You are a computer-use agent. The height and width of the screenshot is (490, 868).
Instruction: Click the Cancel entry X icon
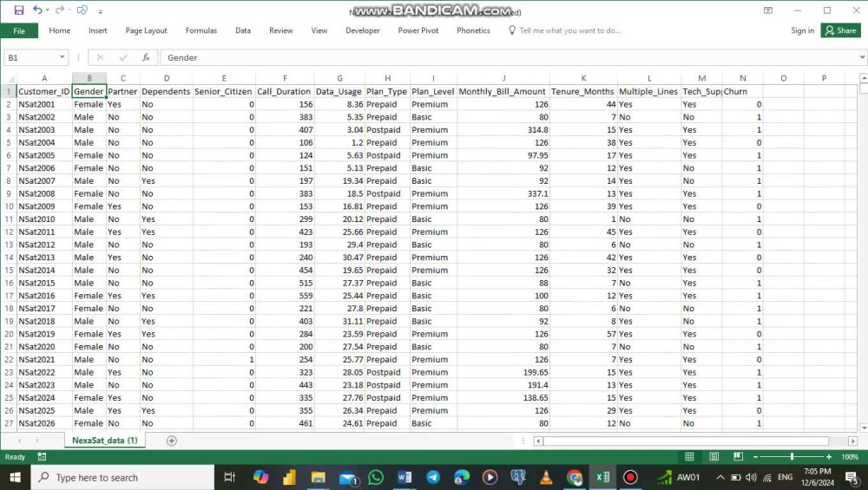100,57
